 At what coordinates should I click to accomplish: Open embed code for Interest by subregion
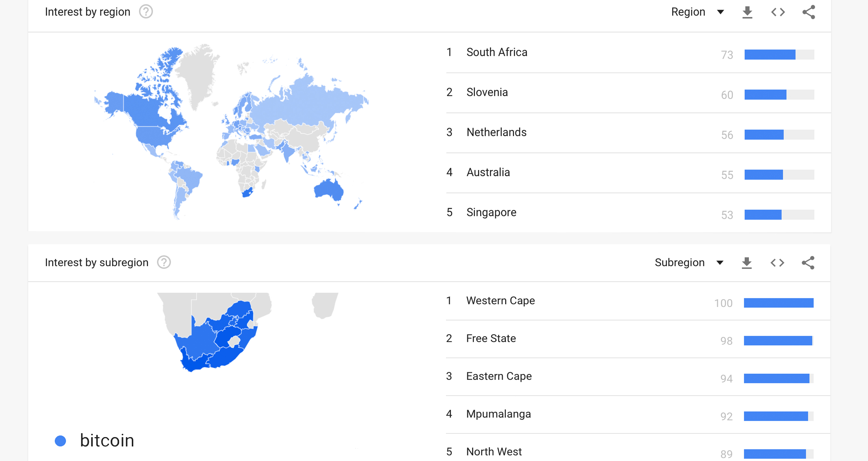777,263
